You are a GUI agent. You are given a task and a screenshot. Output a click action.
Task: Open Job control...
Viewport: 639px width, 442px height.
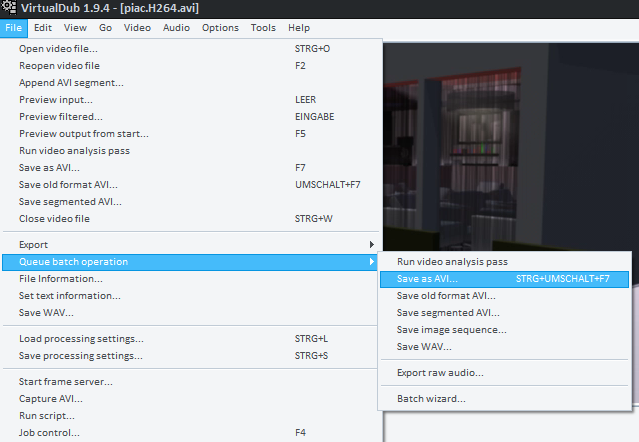tap(191, 433)
